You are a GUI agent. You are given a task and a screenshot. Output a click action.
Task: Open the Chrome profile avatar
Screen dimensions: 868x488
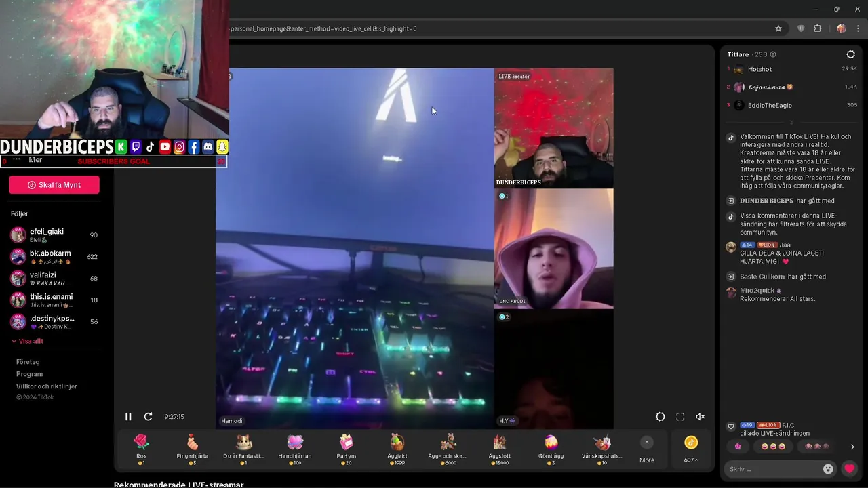pos(842,28)
